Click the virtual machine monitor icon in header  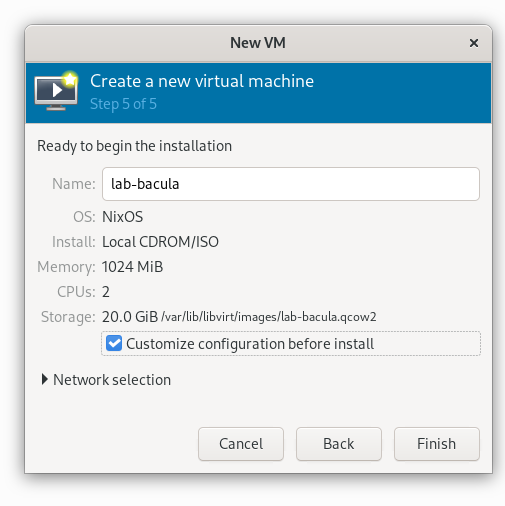point(56,91)
